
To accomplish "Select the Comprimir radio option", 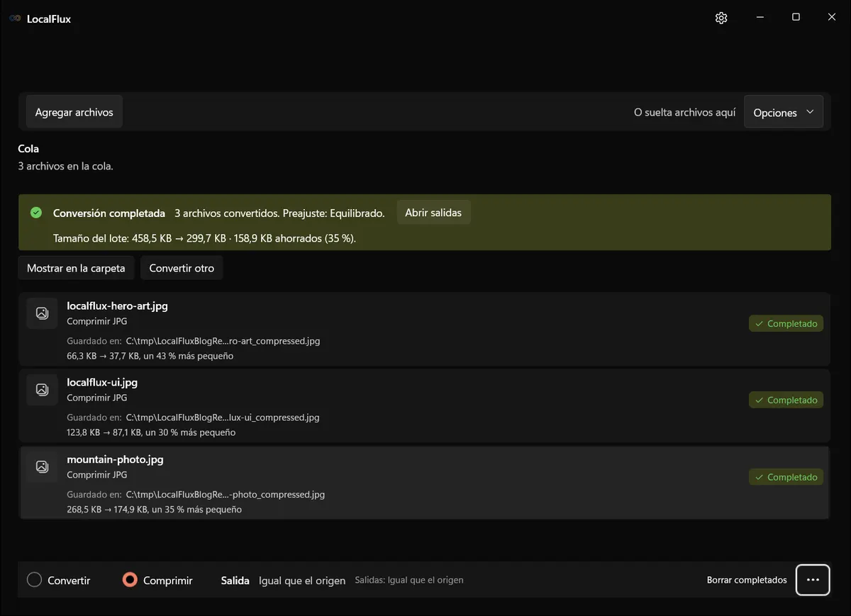I will pos(157,580).
